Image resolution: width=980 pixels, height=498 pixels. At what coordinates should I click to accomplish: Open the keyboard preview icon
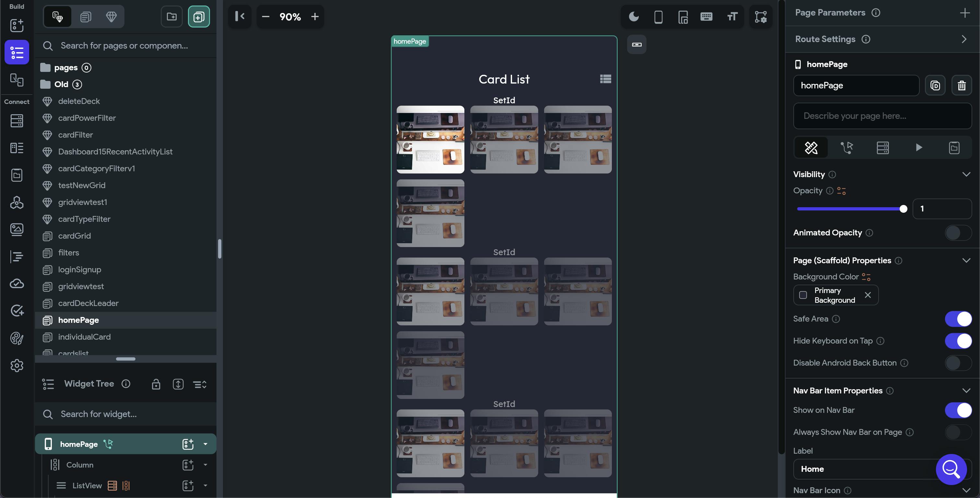click(706, 17)
